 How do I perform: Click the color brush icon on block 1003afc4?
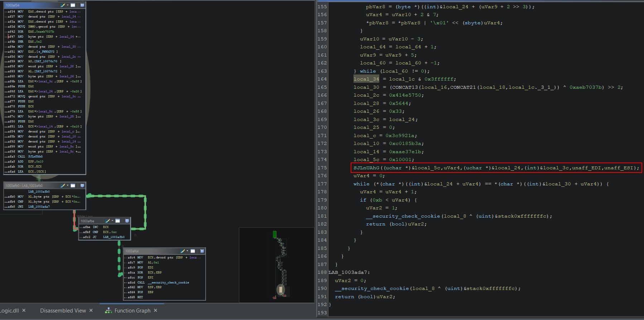[183, 251]
